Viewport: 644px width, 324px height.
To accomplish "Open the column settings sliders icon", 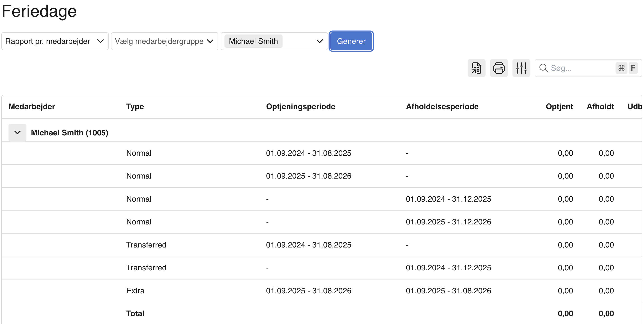I will (521, 68).
